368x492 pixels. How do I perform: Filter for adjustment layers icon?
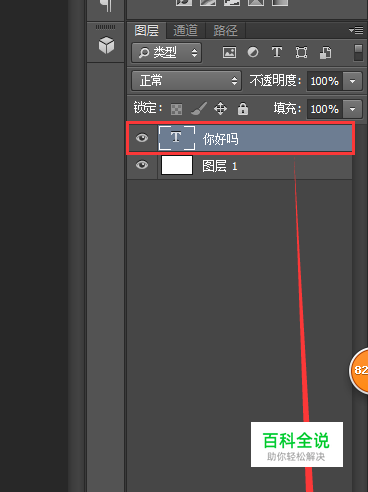click(x=253, y=52)
